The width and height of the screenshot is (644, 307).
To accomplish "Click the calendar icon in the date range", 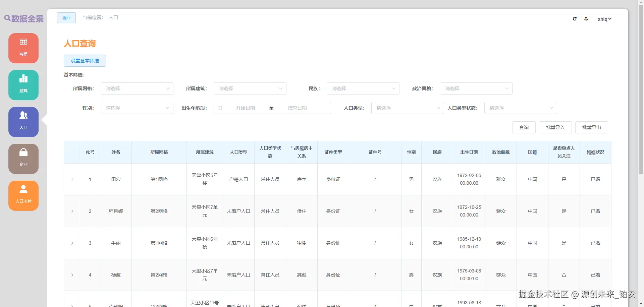I will pos(220,108).
